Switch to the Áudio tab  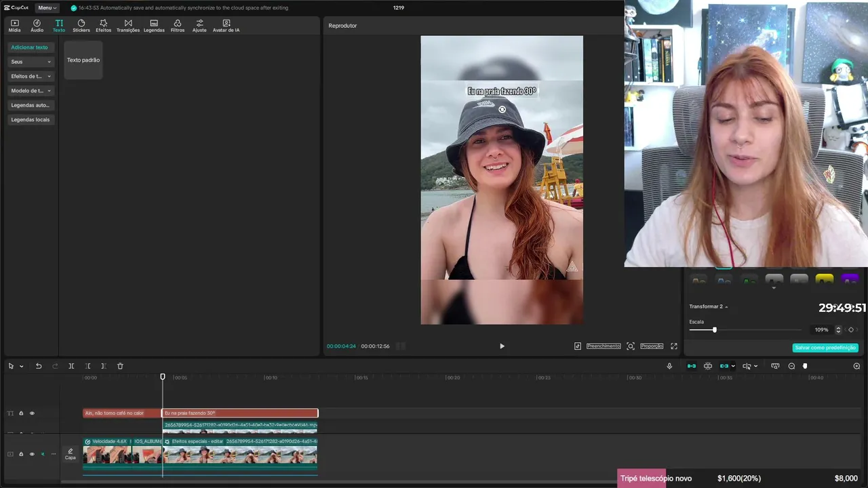pyautogui.click(x=37, y=26)
